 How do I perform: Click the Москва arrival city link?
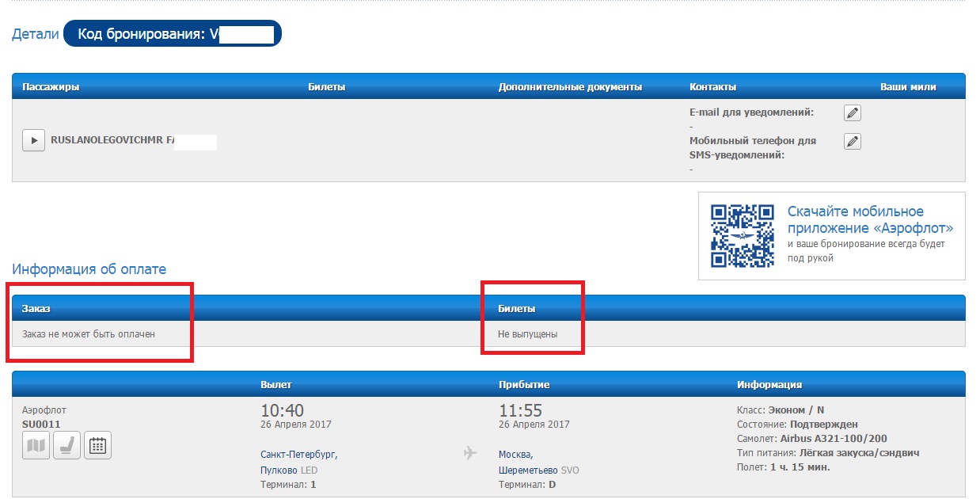515,455
